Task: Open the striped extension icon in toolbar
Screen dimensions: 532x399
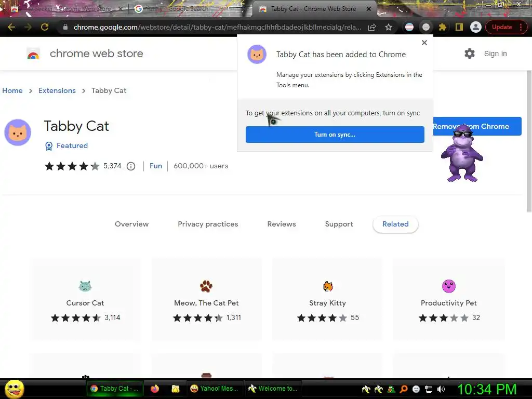Action: (409, 27)
